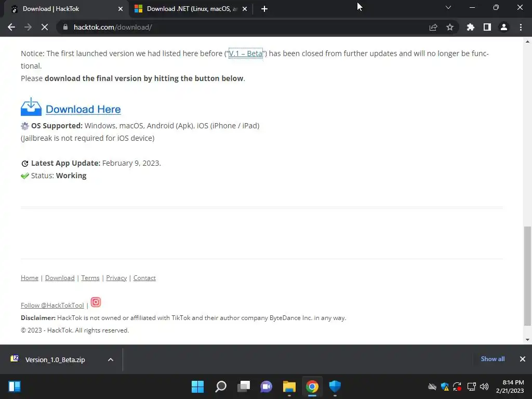Open the Contact footer link
Viewport: 532px width, 399px height.
click(x=144, y=278)
